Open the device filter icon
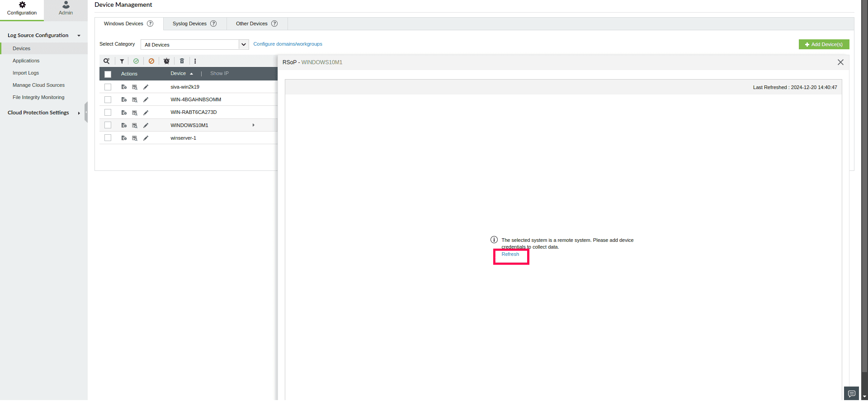 (x=122, y=61)
